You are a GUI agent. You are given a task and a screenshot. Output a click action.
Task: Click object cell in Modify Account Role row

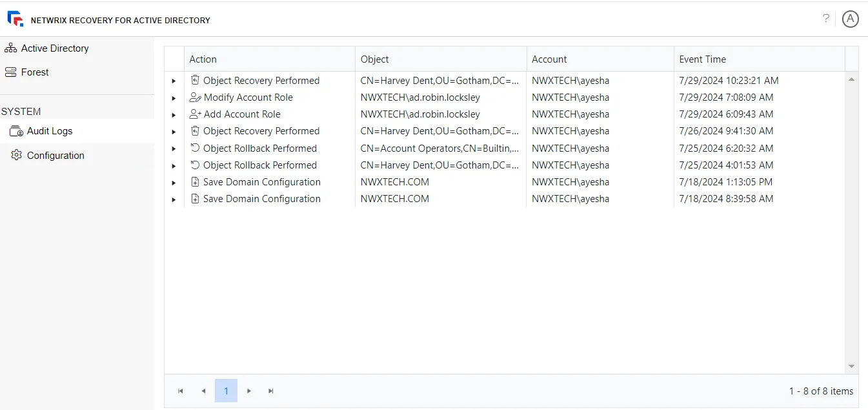441,97
